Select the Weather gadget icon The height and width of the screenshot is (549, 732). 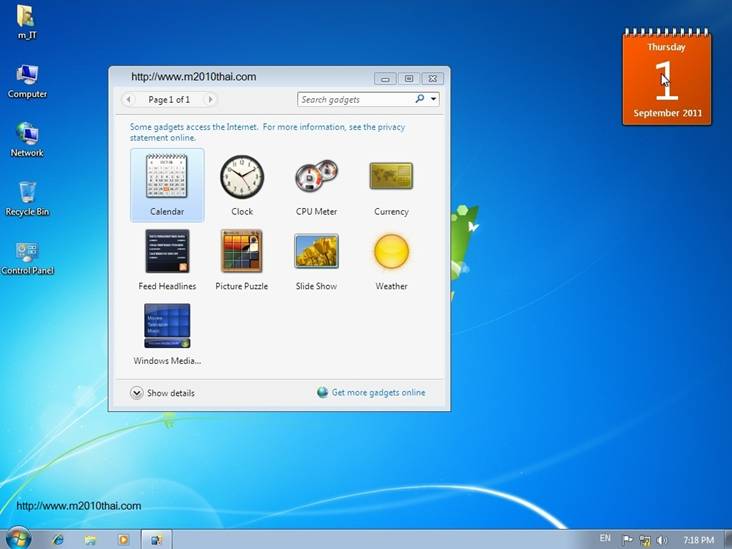coord(391,252)
